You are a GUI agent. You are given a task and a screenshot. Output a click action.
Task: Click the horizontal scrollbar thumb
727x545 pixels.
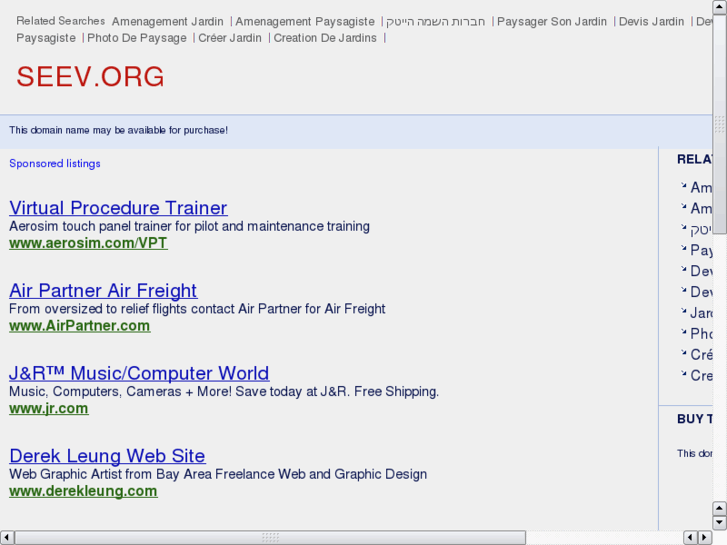click(x=270, y=538)
